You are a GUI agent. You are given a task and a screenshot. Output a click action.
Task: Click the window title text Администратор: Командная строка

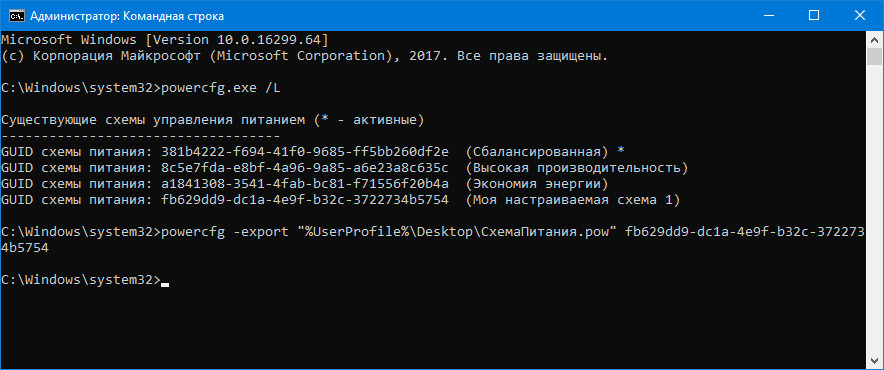click(127, 16)
